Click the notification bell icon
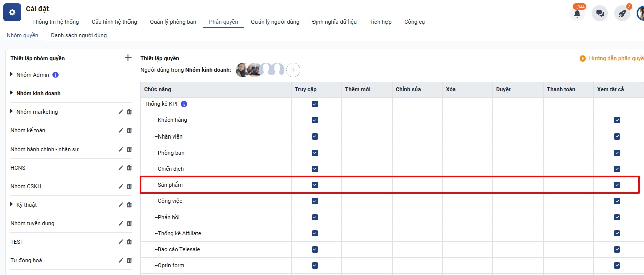The width and height of the screenshot is (644, 275). click(577, 14)
